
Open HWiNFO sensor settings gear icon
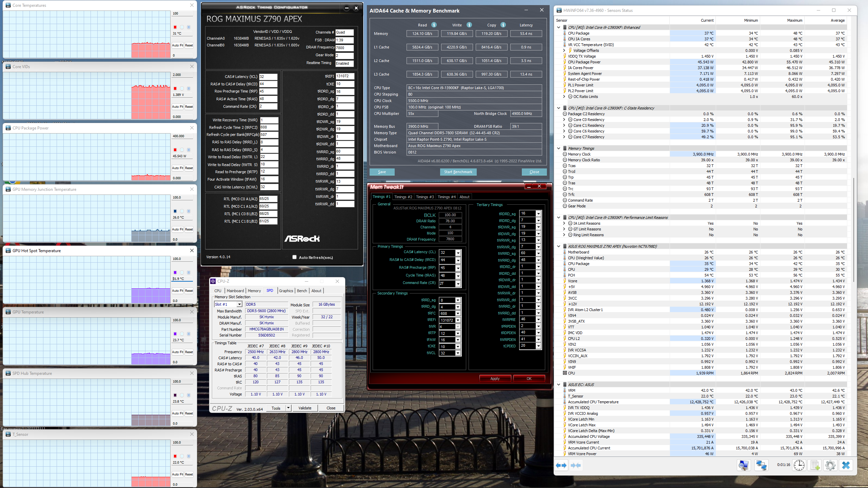click(830, 465)
